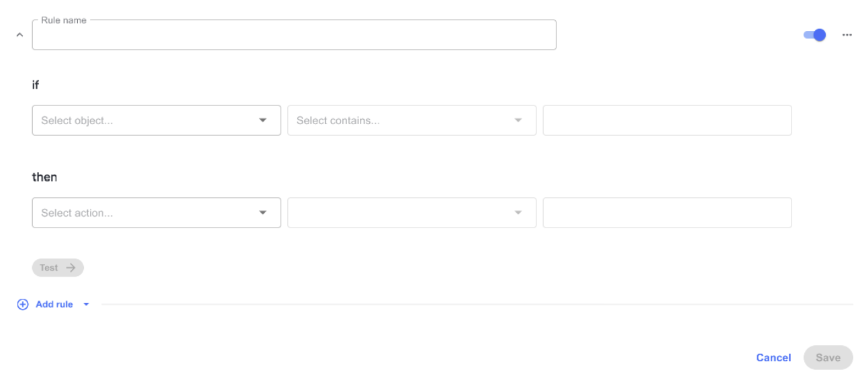
Task: Focus the value field in the if row
Action: point(667,120)
